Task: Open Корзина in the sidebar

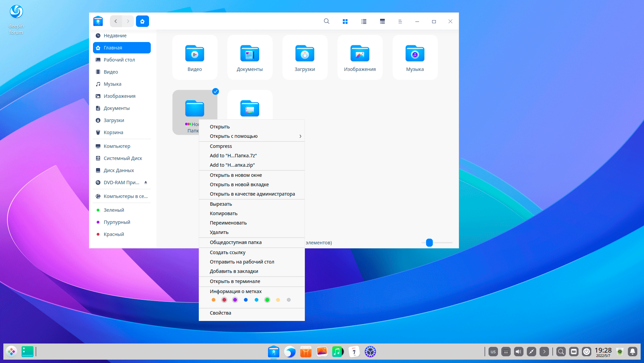Action: pyautogui.click(x=113, y=132)
